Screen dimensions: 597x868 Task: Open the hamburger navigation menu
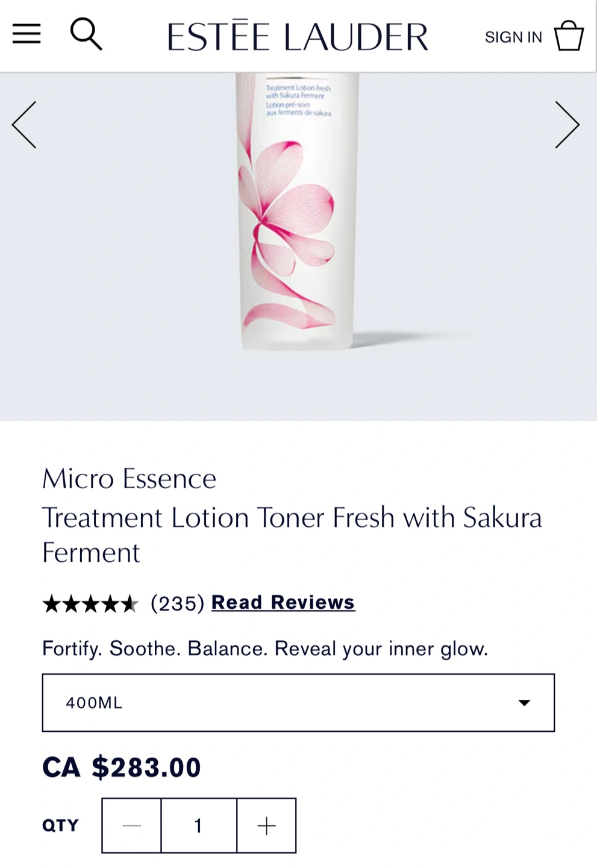pos(27,34)
